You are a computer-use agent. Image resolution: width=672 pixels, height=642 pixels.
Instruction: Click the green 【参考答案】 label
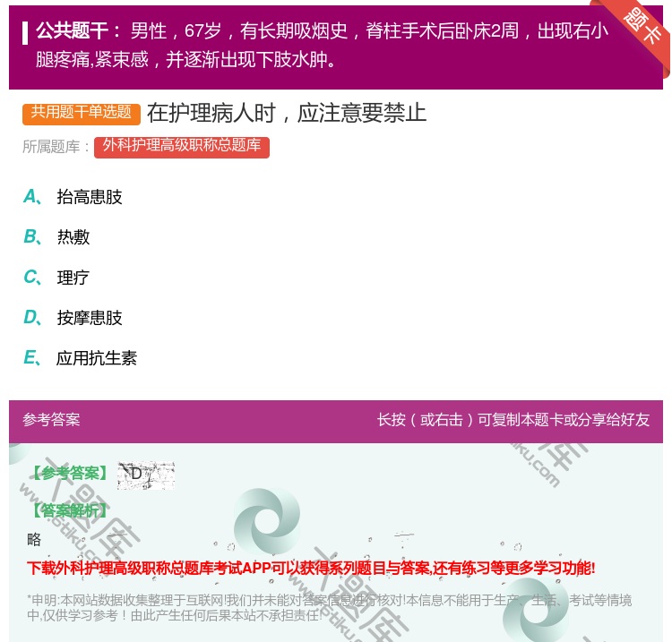pyautogui.click(x=68, y=474)
